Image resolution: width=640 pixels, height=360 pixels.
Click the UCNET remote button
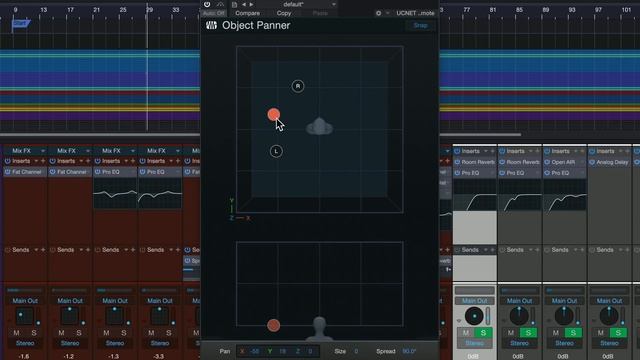coord(416,13)
